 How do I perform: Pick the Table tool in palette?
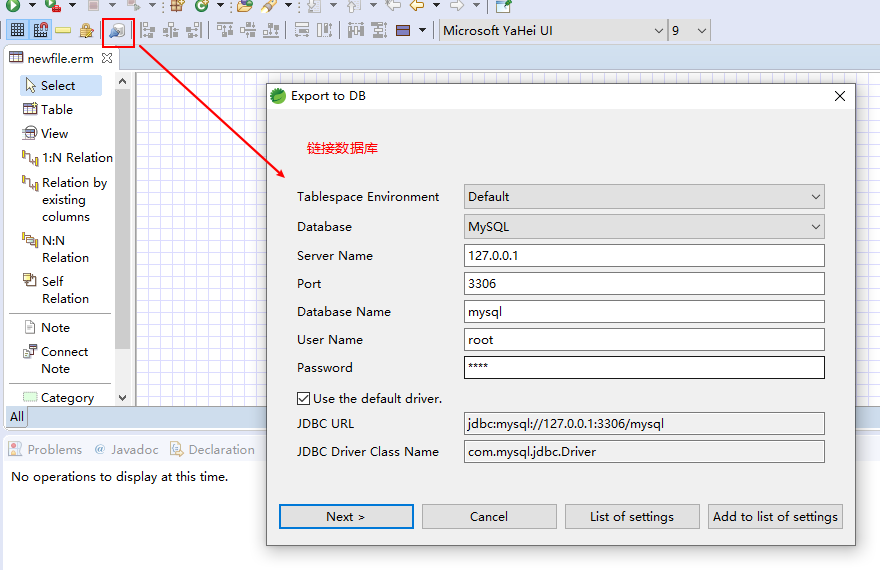point(48,109)
